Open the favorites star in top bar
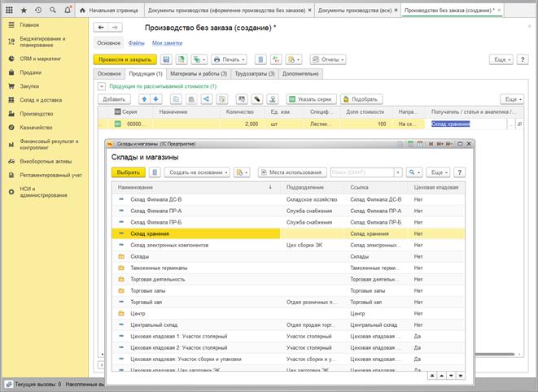Viewport: 538px width, 392px height. click(23, 11)
